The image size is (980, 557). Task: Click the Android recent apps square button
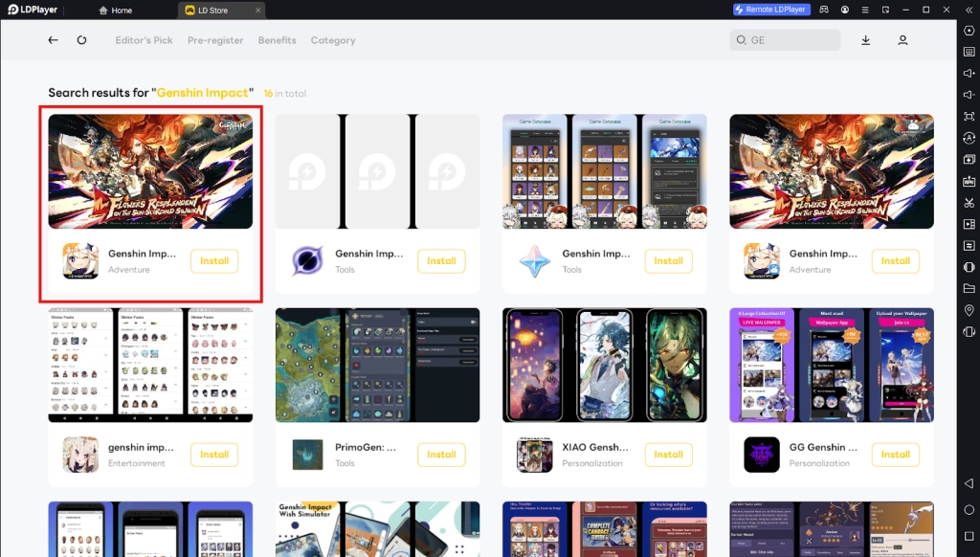tap(969, 536)
